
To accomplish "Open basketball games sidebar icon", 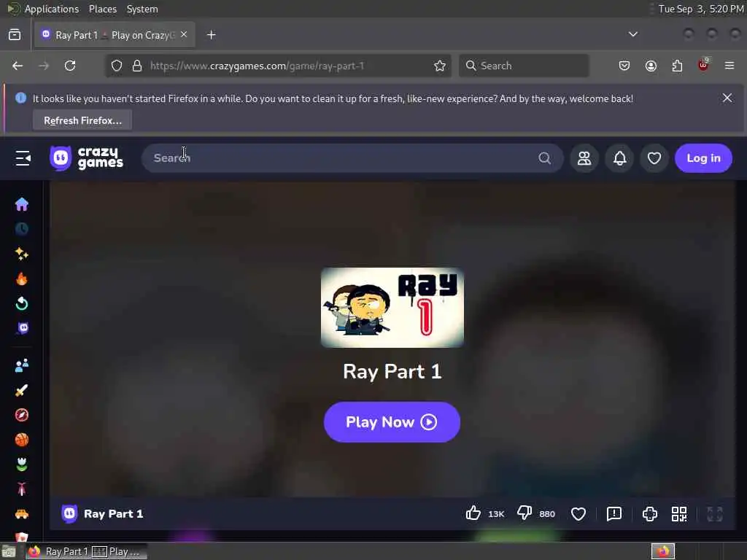I will coord(21,440).
